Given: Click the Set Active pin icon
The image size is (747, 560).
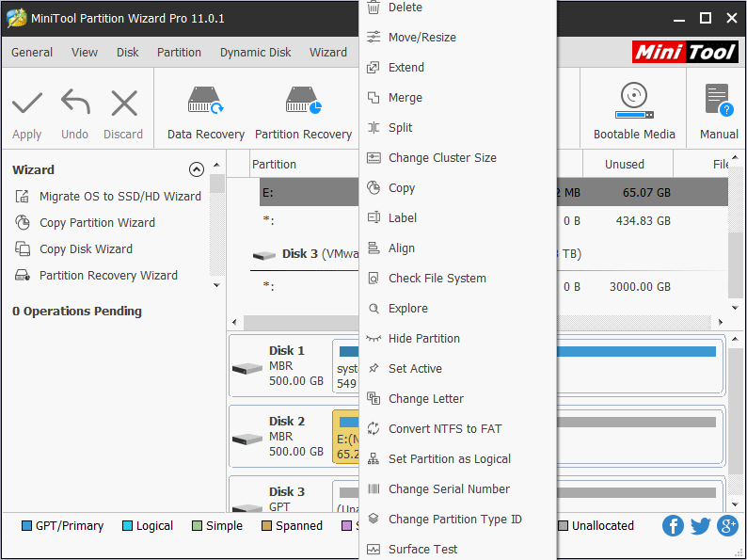Looking at the screenshot, I should point(373,368).
